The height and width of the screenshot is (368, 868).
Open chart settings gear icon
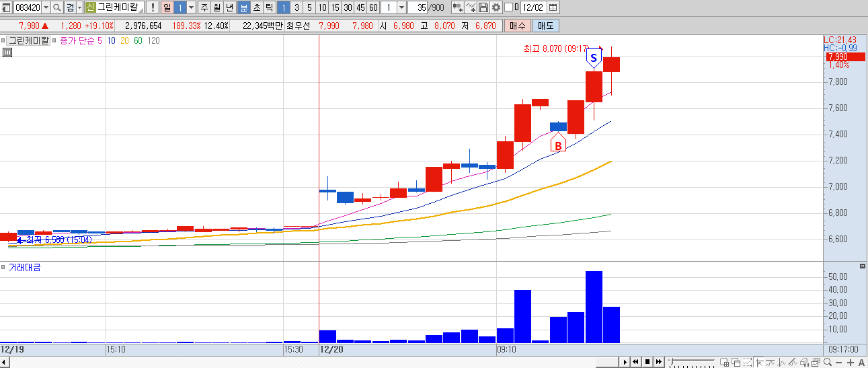[496, 7]
